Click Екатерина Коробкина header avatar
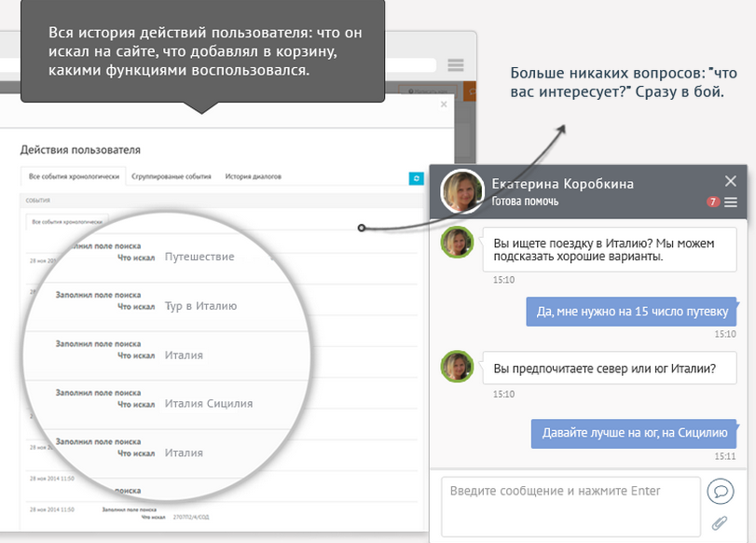This screenshot has width=756, height=543. tap(462, 191)
